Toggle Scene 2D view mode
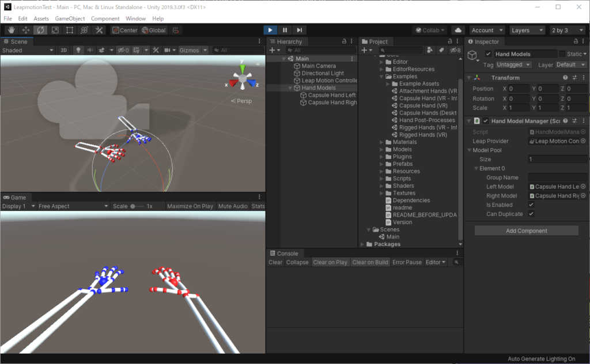 tap(63, 50)
